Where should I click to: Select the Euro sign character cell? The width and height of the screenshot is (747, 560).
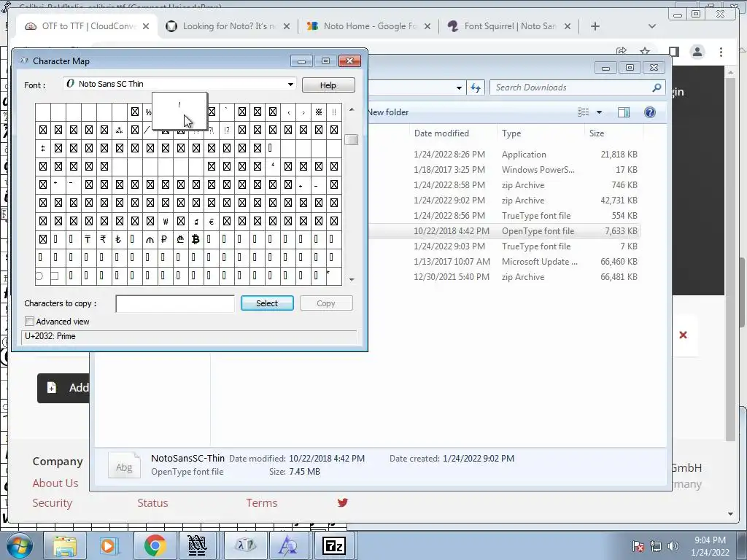tap(211, 221)
